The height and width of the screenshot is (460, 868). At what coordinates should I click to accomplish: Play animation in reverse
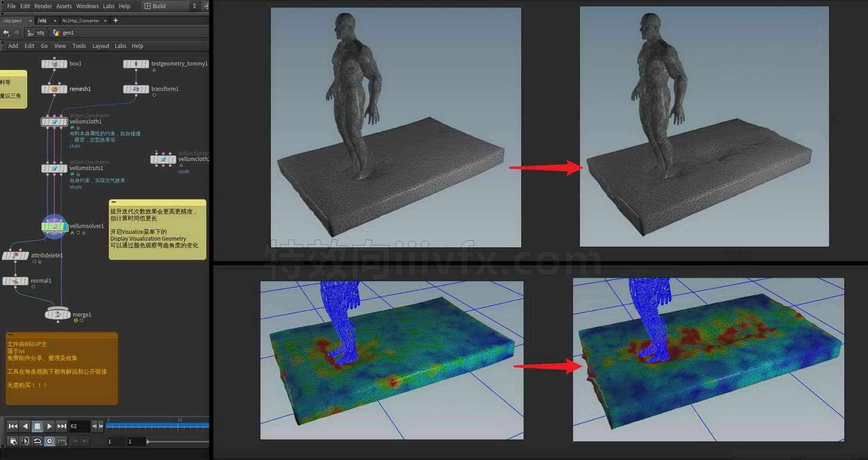click(x=25, y=426)
